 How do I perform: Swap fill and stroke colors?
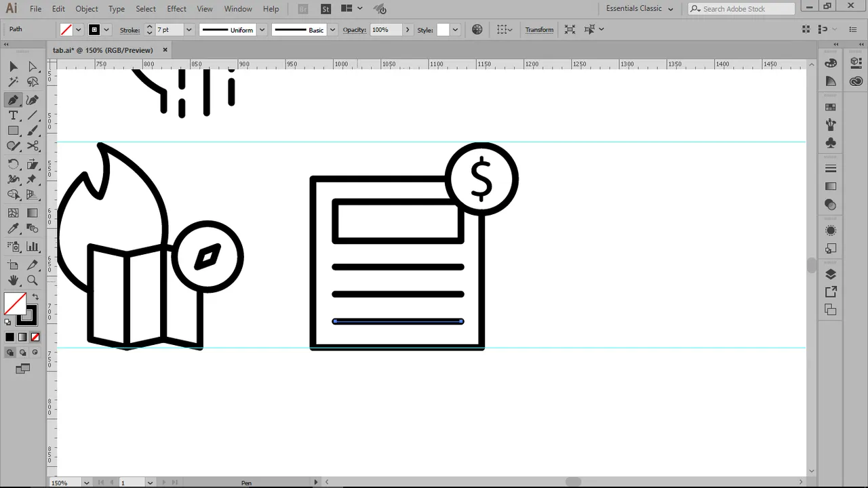35,297
